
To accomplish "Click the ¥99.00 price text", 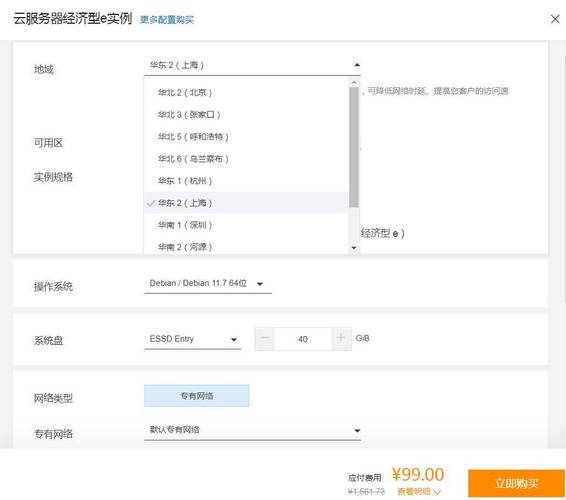I will pyautogui.click(x=418, y=474).
